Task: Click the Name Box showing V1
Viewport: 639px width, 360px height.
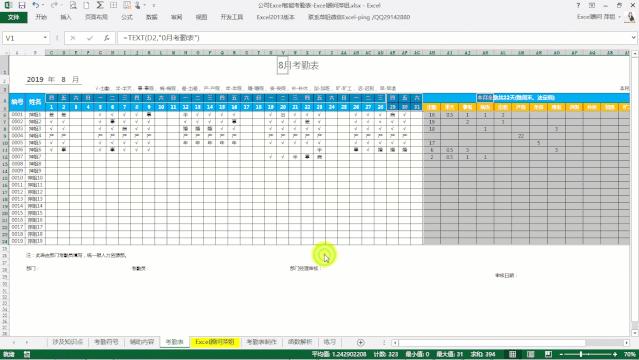Action: pyautogui.click(x=22, y=38)
